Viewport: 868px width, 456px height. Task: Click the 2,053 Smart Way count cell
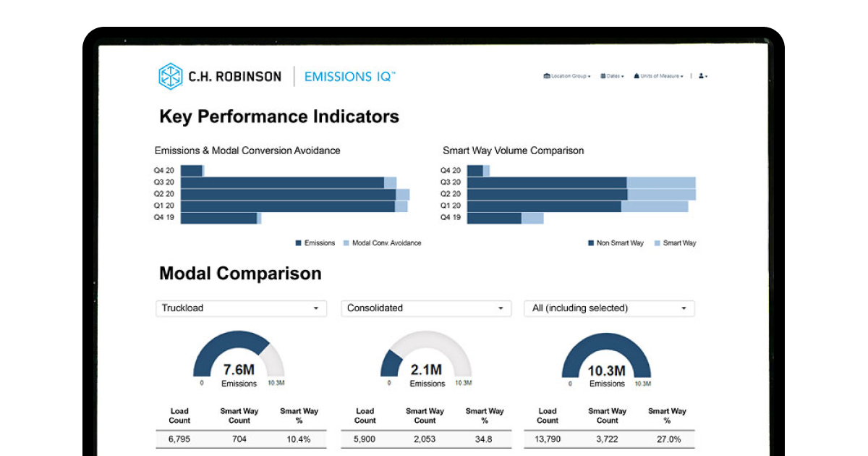(x=425, y=439)
